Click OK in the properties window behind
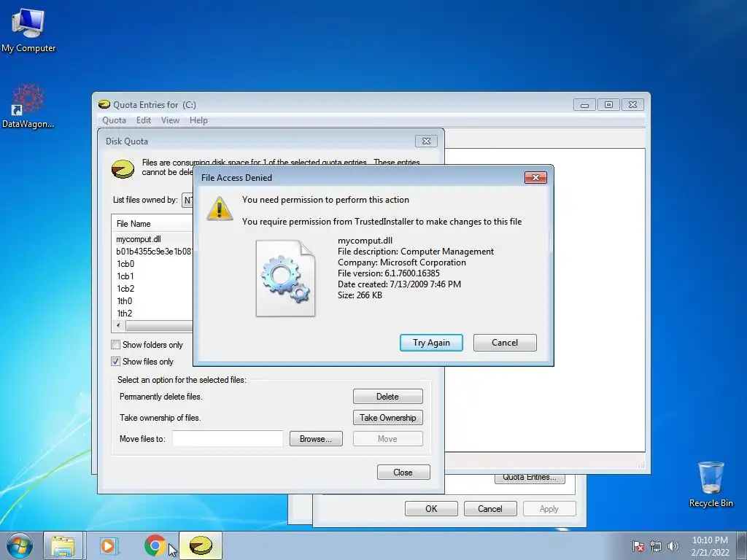The image size is (747, 560). click(431, 509)
